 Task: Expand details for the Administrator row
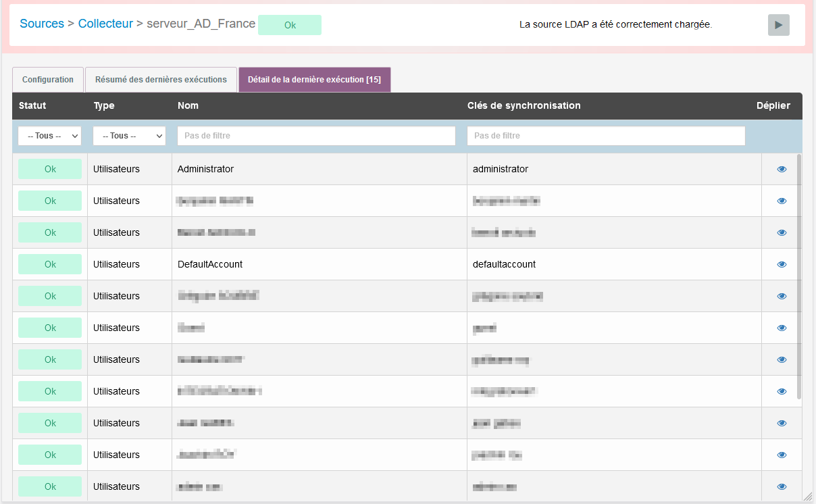pos(782,170)
